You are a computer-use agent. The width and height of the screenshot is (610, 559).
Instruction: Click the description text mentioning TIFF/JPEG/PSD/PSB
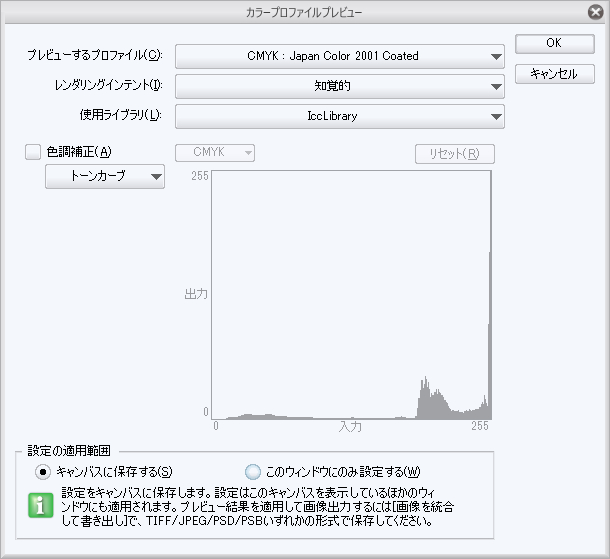point(258,507)
